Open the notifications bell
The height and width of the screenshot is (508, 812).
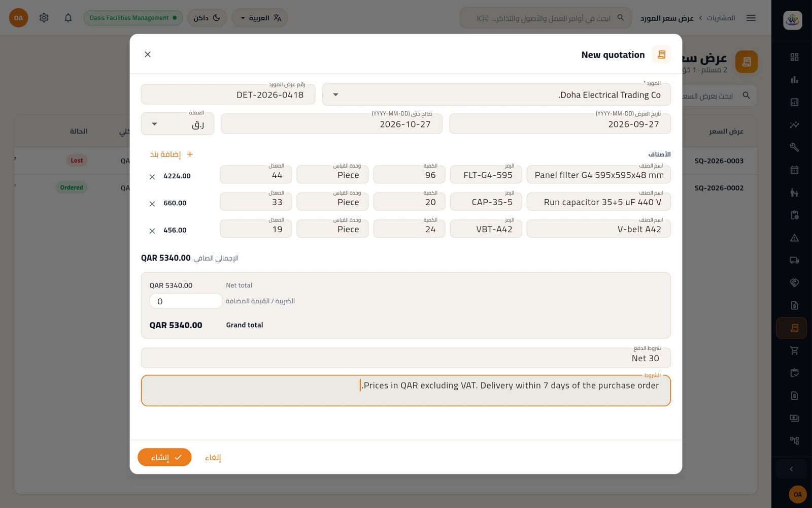(x=68, y=18)
